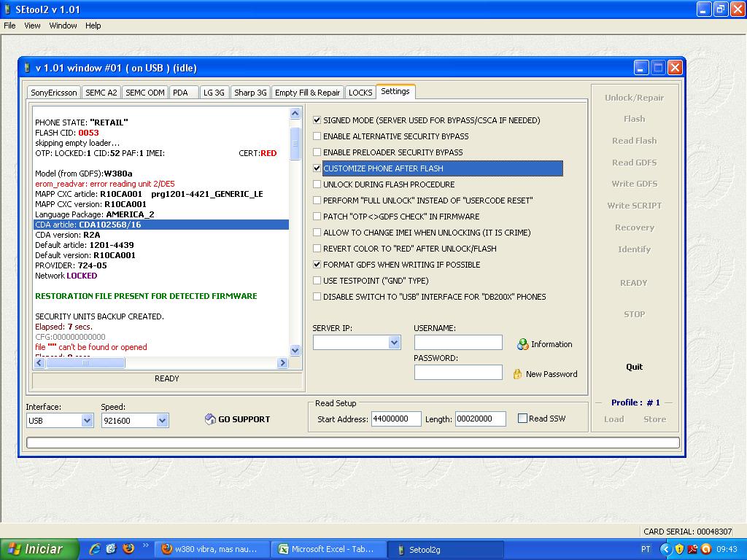
Task: Click the Iniciar start button
Action: [x=39, y=549]
